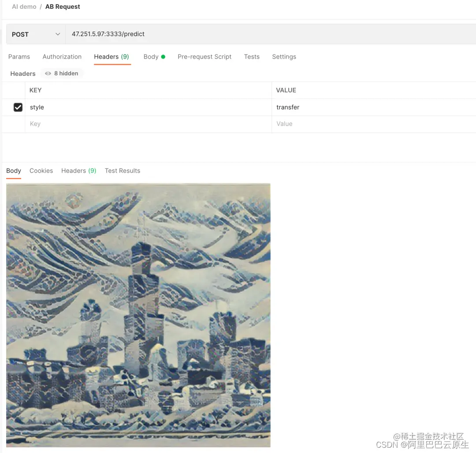
Task: Switch to the Body request tab
Action: tap(151, 56)
